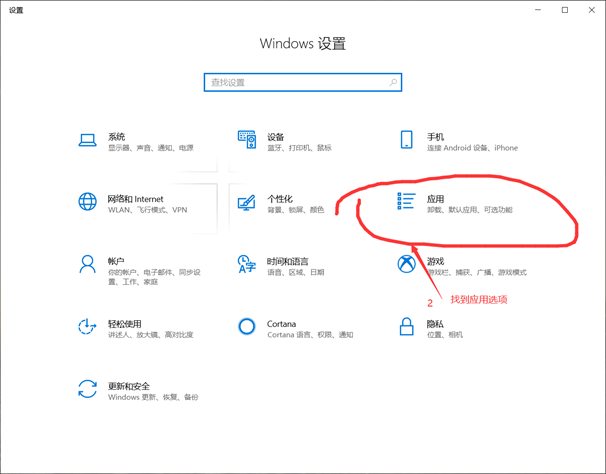Click 连接 Android 设备、iPhone description
606x474 pixels.
pos(472,148)
